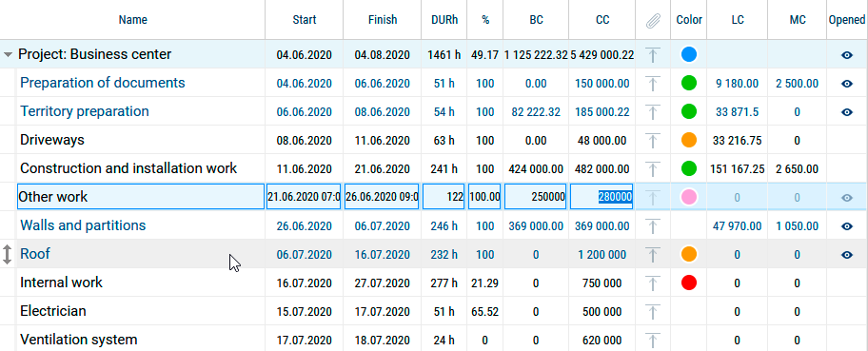Click upload arrow in Electrician row
The height and width of the screenshot is (351, 868).
pos(653,312)
